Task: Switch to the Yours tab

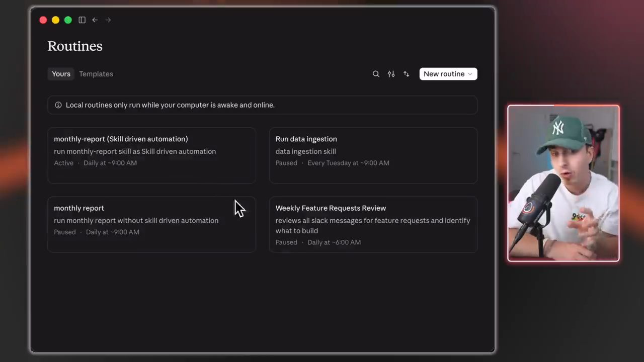Action: point(61,74)
